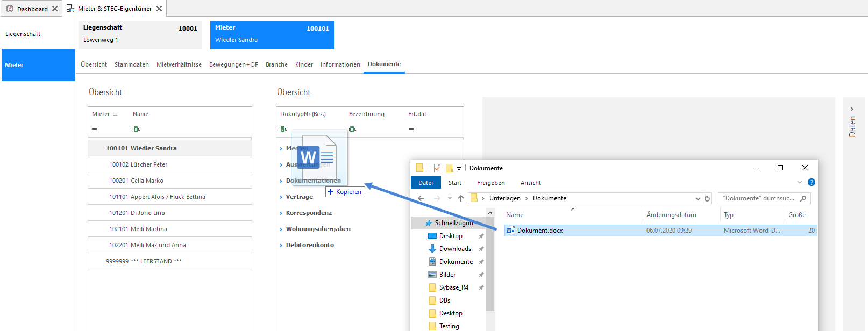
Task: Click the pin icon next to Downloads
Action: (x=481, y=249)
